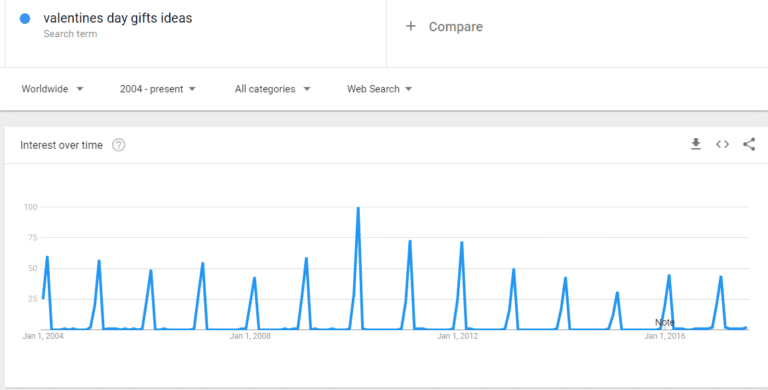Click the Jan 1, 2004 axis label
This screenshot has width=768, height=390.
[x=43, y=336]
